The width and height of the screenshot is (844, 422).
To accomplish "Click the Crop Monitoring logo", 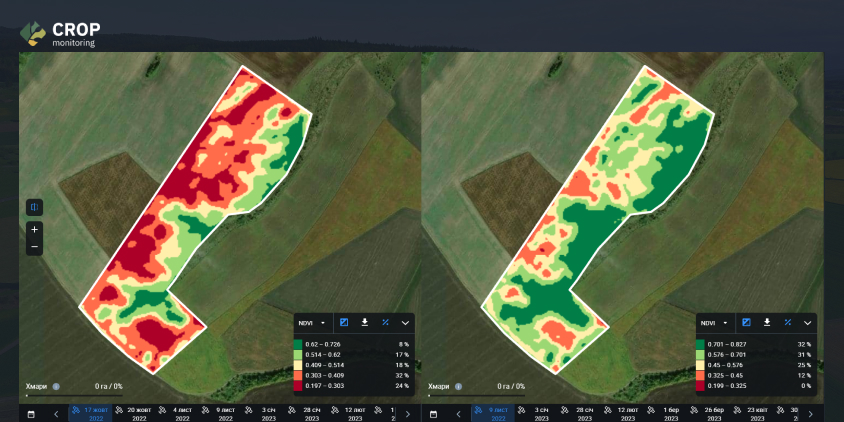I will pos(60,33).
